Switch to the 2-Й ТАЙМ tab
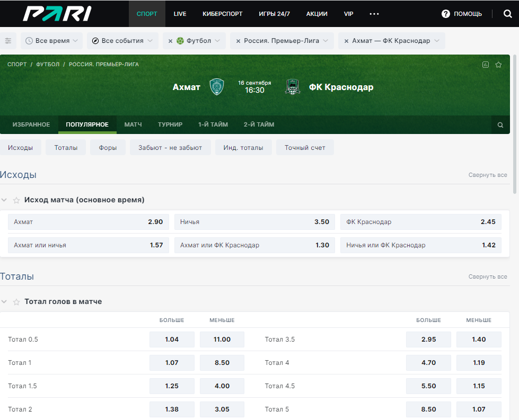Screen dimensions: 519x420 coord(259,124)
